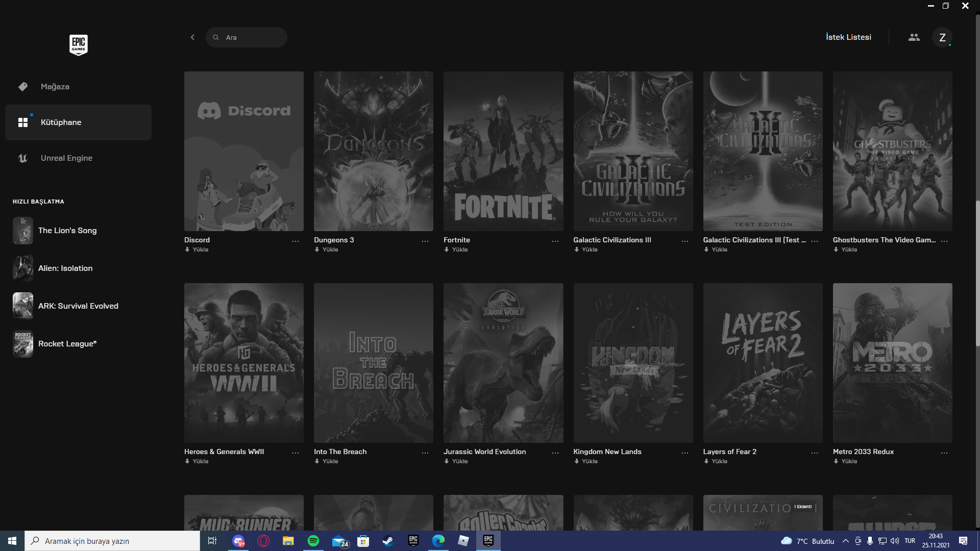Click Yükle under Heroes & Generals WWII
The image size is (980, 551).
(x=197, y=461)
